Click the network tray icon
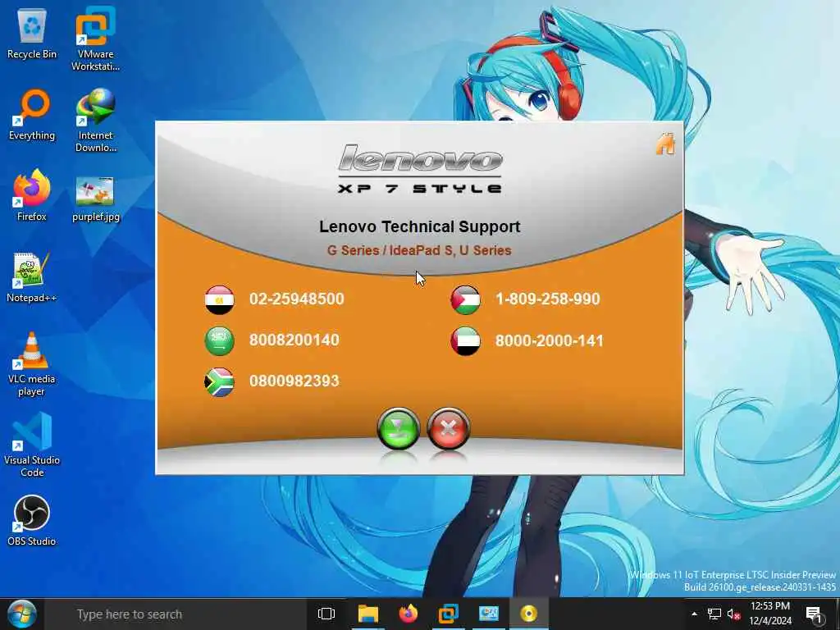This screenshot has height=630, width=840. pos(714,614)
